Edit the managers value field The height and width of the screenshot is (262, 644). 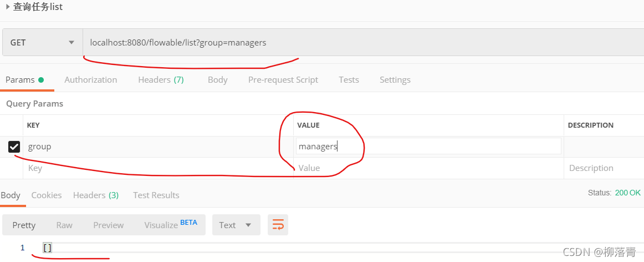point(428,147)
